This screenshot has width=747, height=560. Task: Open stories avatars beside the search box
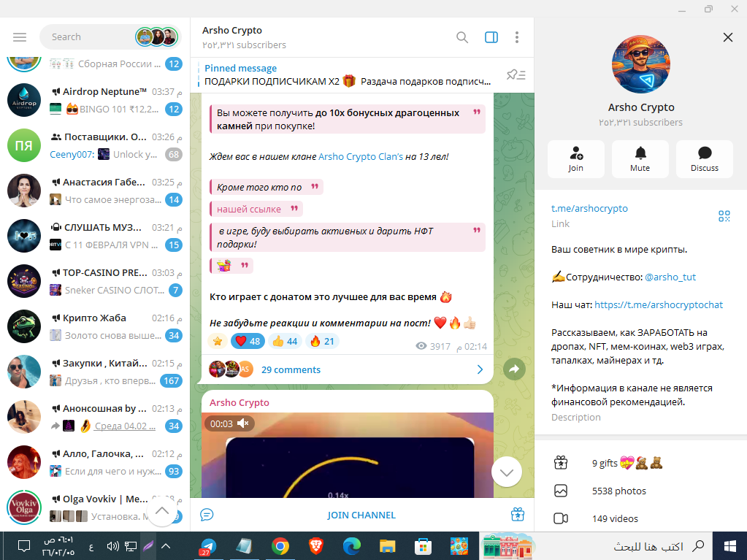click(x=156, y=37)
